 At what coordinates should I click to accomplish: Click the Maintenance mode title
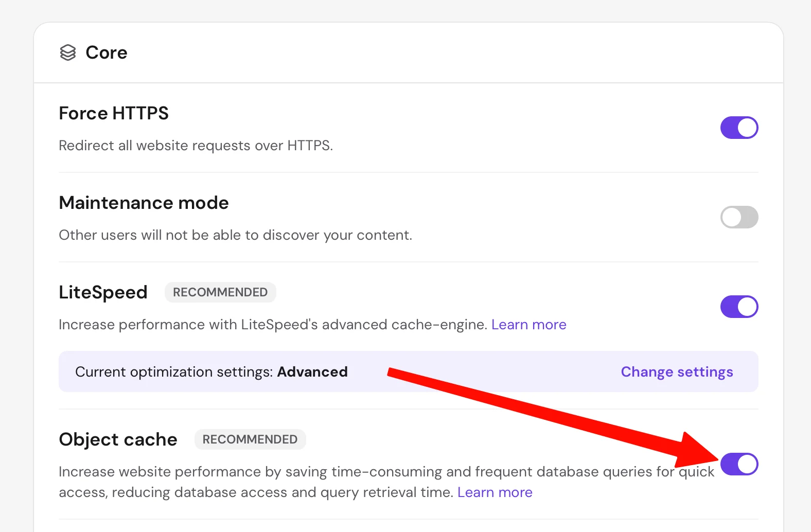coord(144,203)
